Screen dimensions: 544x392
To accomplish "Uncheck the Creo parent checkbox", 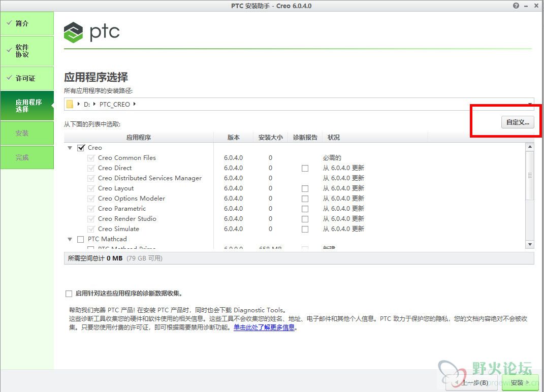I will (81, 148).
